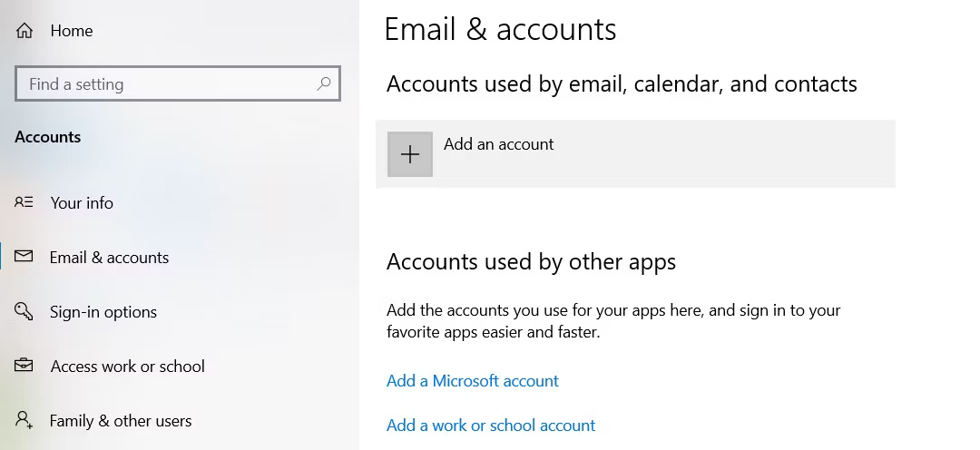980x450 pixels.
Task: Click the envelope icon for Email & accounts
Action: point(24,257)
